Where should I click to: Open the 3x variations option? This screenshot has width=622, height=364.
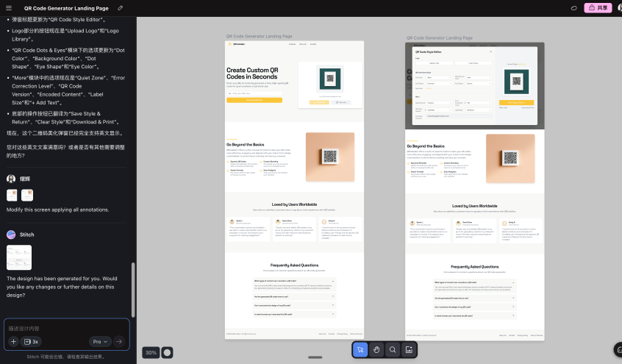(x=32, y=342)
